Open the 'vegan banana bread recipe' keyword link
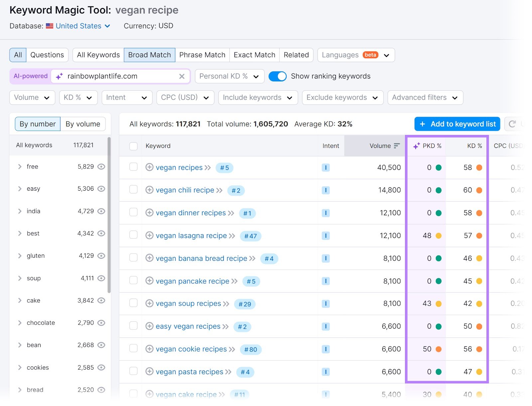The width and height of the screenshot is (532, 406). coord(201,258)
